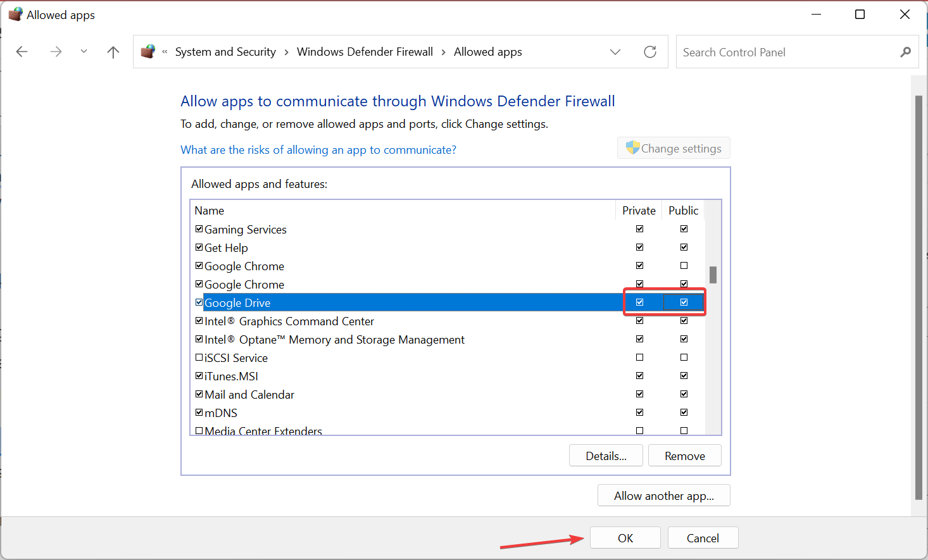Image resolution: width=928 pixels, height=560 pixels.
Task: Toggle Public network for Google Drive
Action: pyautogui.click(x=684, y=302)
